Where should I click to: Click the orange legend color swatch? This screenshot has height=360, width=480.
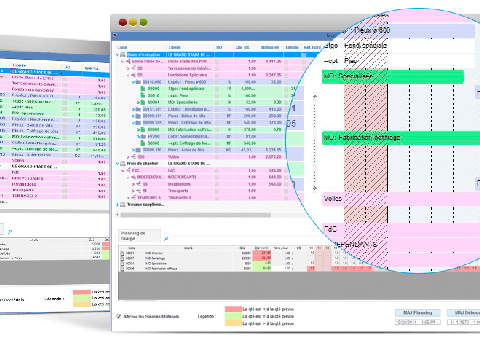tap(233, 323)
